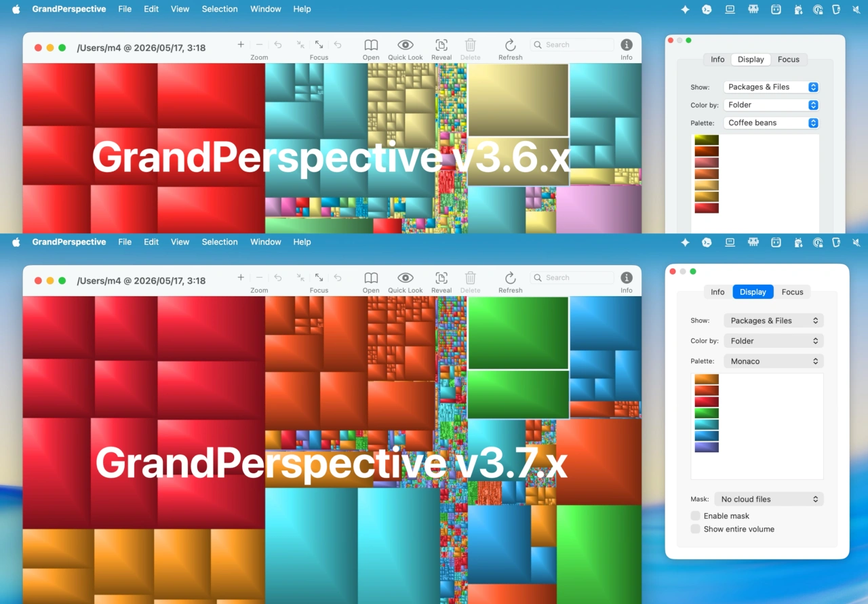Open Show dropdown in the Monaco panel
868x604 pixels.
(x=774, y=321)
